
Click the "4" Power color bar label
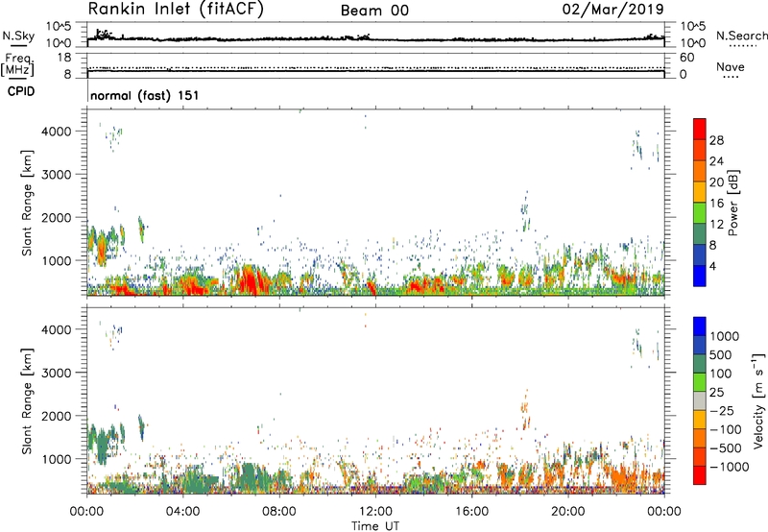coord(713,266)
